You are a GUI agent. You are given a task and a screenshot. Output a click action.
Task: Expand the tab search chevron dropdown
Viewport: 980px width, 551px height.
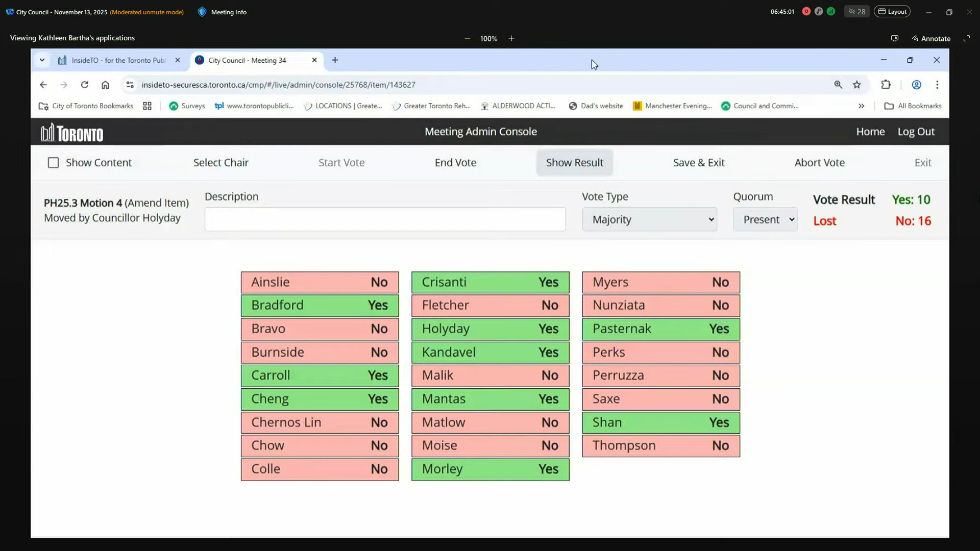(42, 60)
